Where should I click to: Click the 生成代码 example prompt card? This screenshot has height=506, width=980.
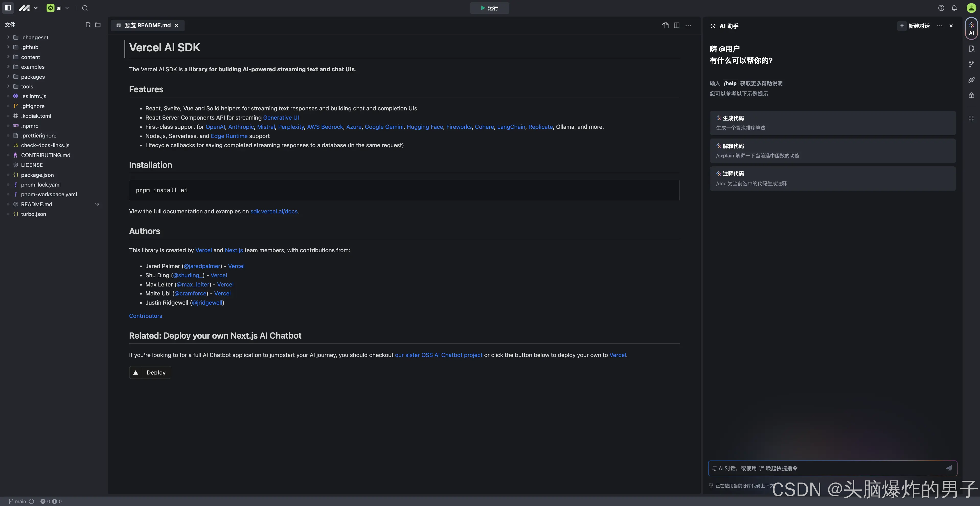click(x=833, y=123)
